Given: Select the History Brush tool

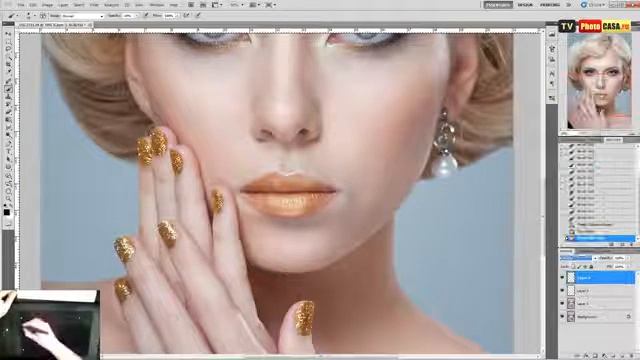Looking at the screenshot, I should pyautogui.click(x=8, y=104).
